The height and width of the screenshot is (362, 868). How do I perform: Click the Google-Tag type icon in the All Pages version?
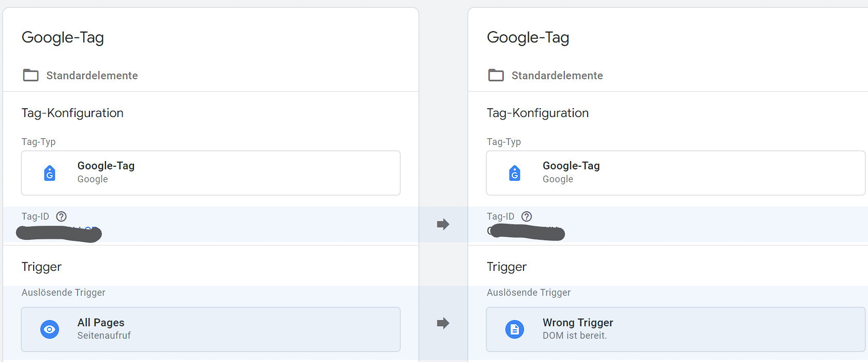point(50,173)
